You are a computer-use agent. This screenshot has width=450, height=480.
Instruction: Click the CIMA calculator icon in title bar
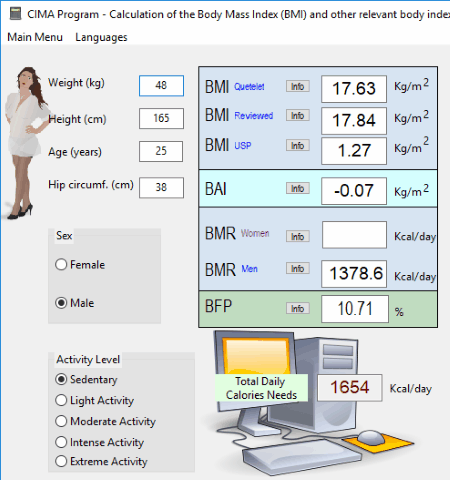[x=15, y=14]
